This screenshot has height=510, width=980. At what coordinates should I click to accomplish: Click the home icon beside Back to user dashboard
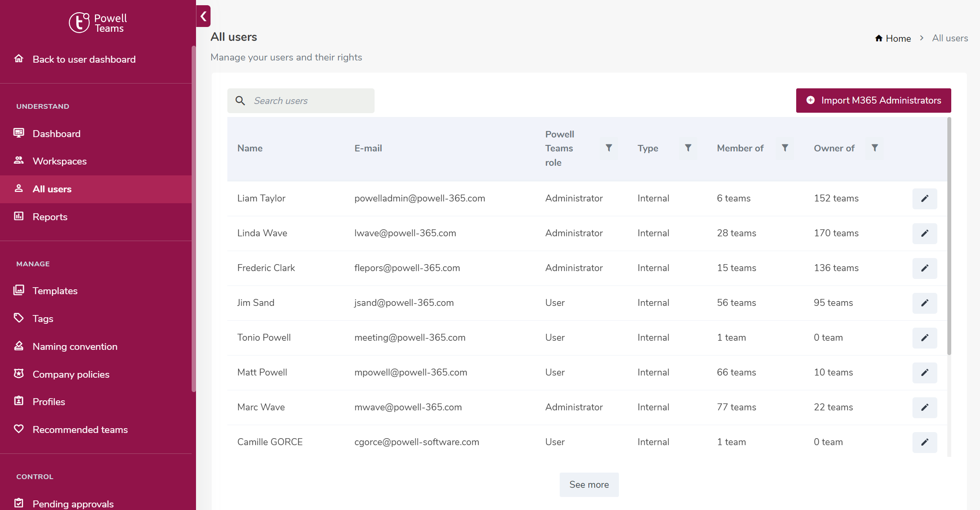tap(19, 59)
